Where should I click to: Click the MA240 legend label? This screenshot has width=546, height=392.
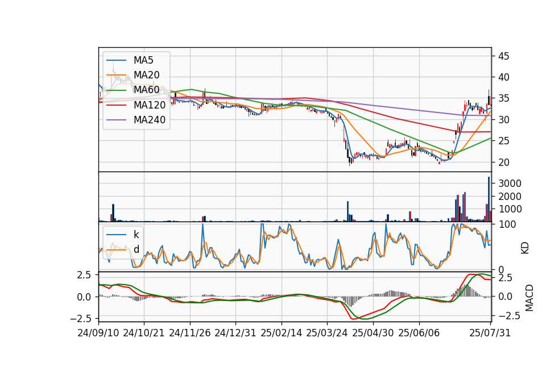click(x=150, y=120)
